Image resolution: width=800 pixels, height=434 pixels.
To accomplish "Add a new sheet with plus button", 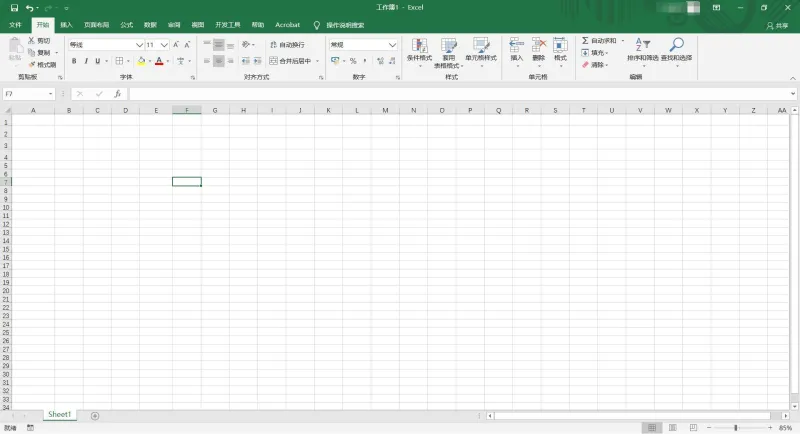I will (x=95, y=416).
